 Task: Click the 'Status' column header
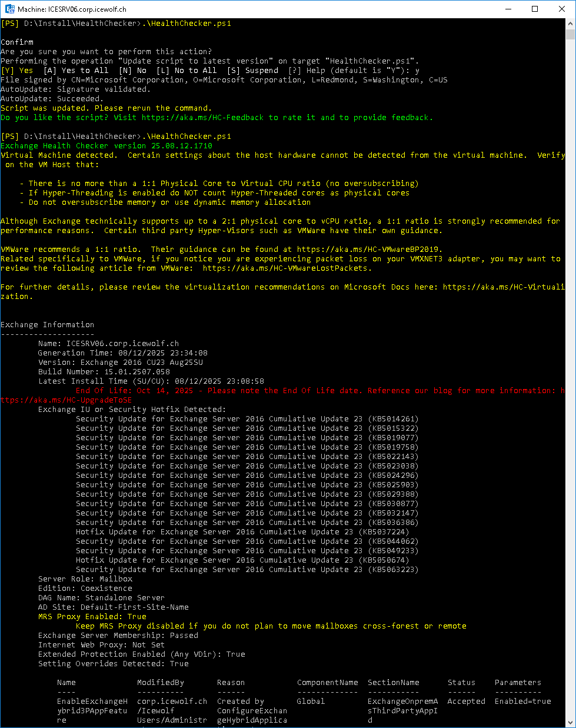coord(462,683)
